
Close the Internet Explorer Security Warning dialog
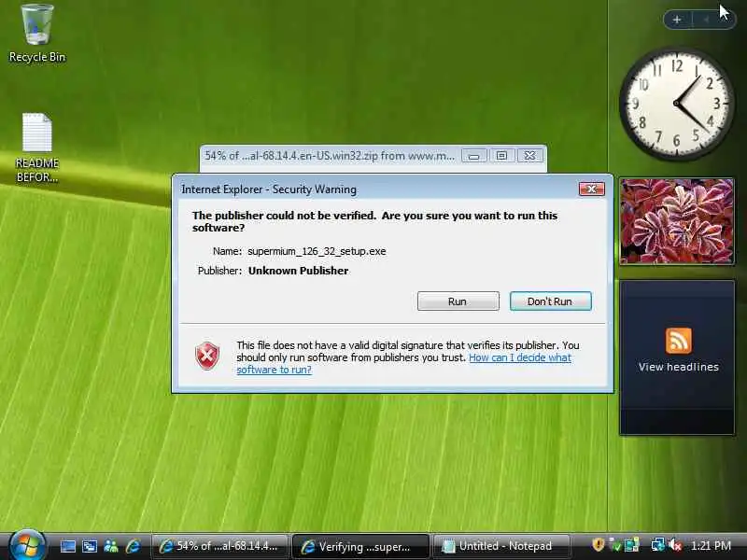592,189
